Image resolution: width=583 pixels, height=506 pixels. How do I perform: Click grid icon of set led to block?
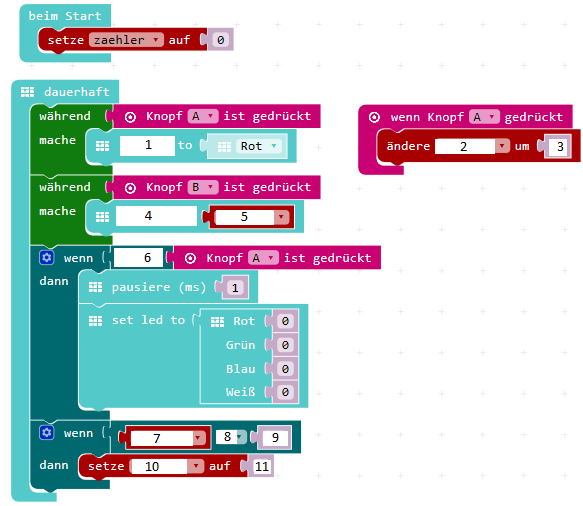(x=96, y=320)
